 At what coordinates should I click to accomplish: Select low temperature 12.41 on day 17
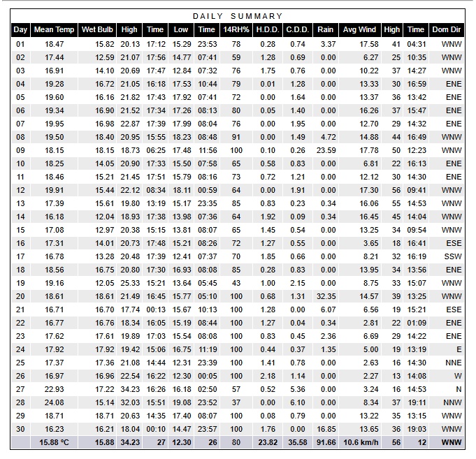182,256
